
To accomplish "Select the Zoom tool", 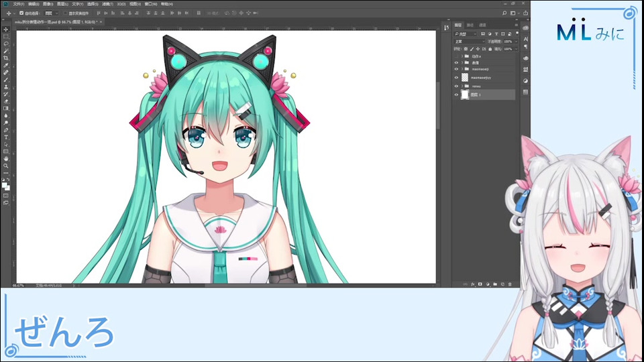I will tap(6, 166).
